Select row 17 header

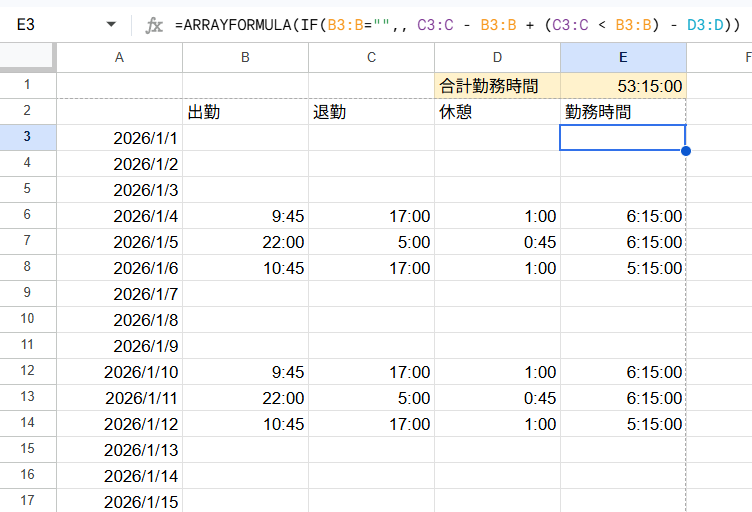28,500
